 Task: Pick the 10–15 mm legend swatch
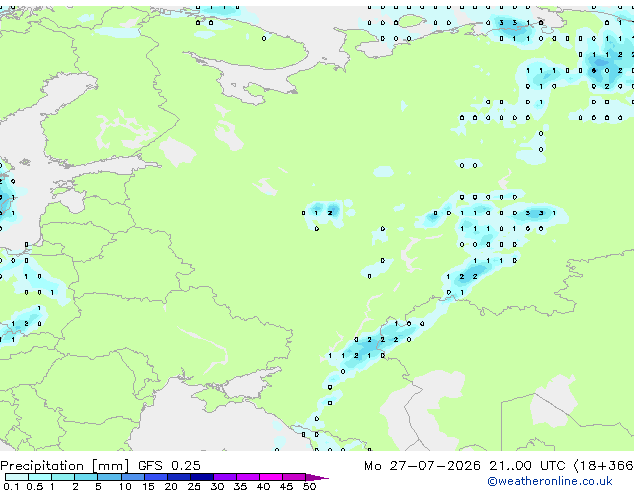coord(133,477)
